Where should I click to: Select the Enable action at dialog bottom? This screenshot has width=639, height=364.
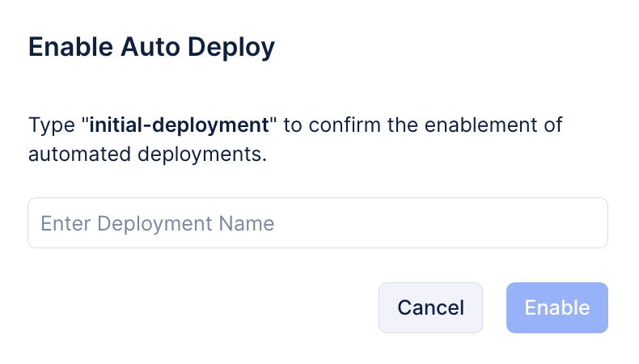(x=556, y=307)
